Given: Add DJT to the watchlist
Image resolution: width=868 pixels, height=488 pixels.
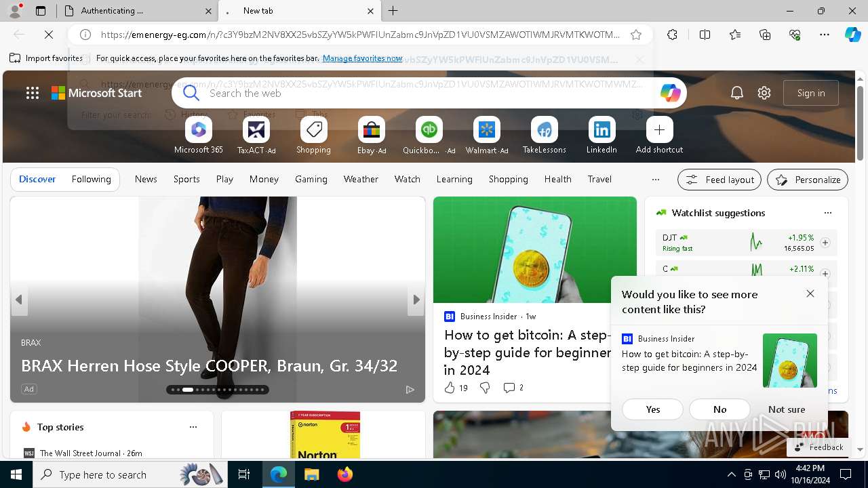Looking at the screenshot, I should pos(825,243).
